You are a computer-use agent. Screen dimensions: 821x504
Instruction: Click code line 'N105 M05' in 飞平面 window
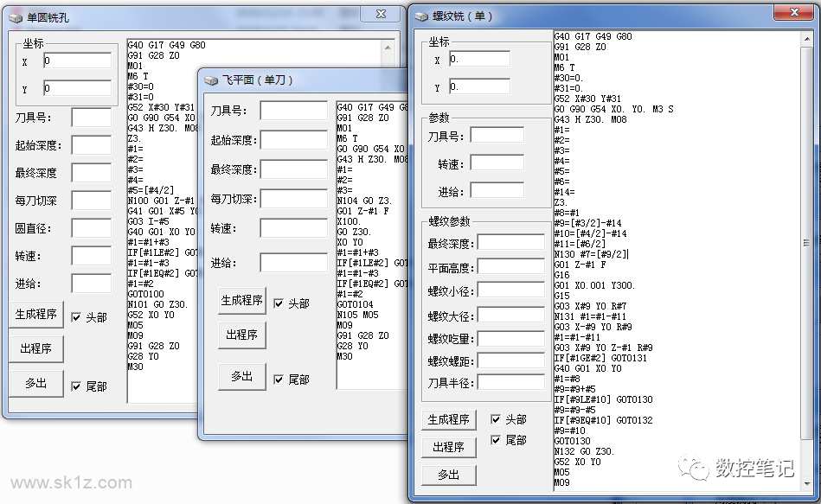[357, 315]
